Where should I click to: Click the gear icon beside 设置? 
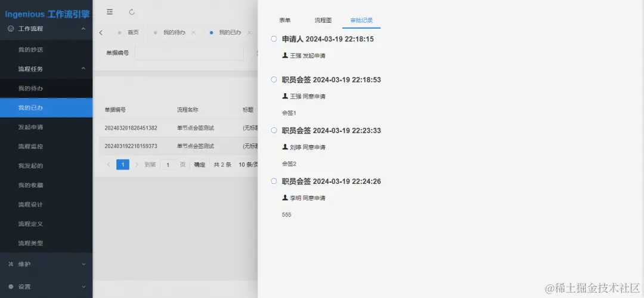[11, 287]
